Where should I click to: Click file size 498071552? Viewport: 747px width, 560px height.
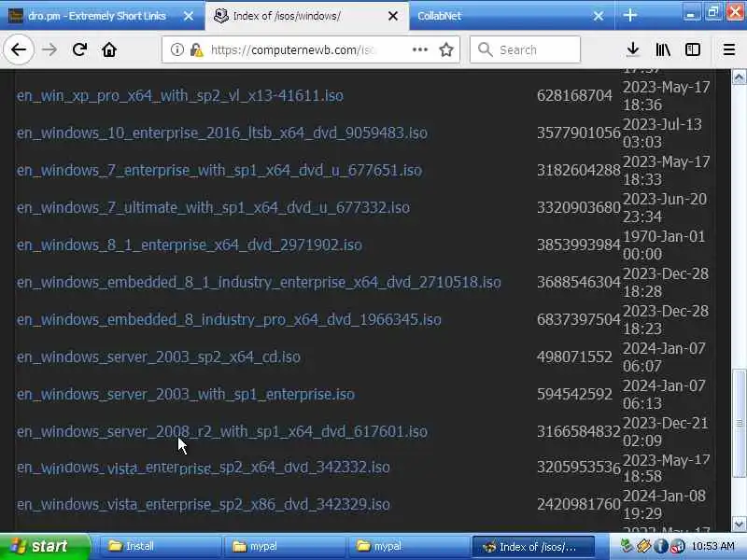[x=574, y=357]
